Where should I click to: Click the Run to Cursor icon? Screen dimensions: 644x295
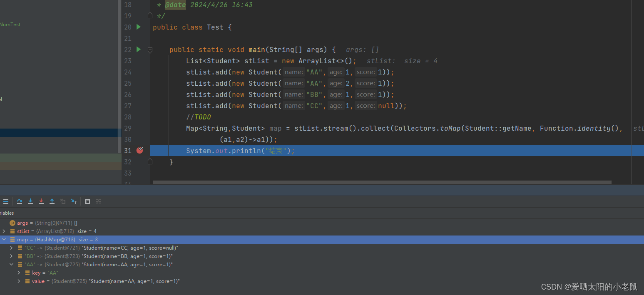74,201
